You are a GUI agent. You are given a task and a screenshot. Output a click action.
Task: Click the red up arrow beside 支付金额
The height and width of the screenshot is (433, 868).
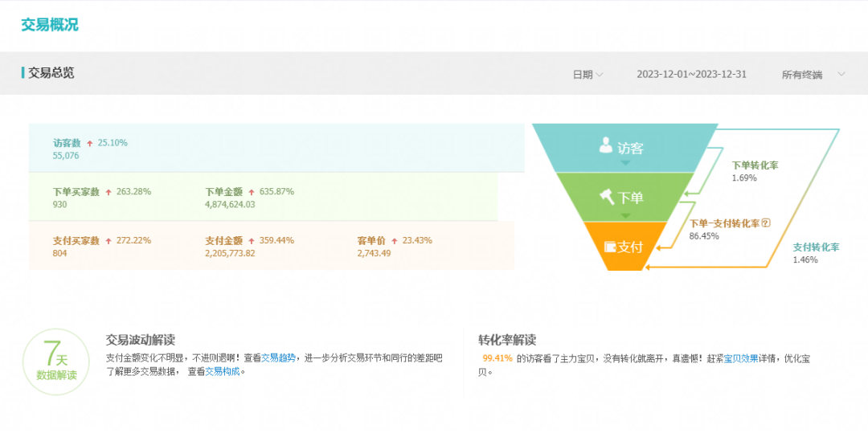pos(252,241)
